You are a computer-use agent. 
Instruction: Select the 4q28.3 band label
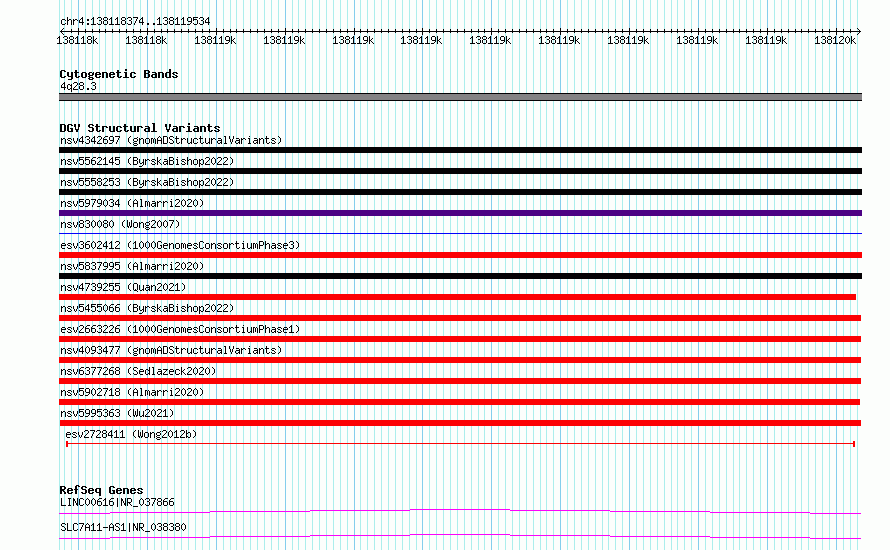pyautogui.click(x=78, y=86)
